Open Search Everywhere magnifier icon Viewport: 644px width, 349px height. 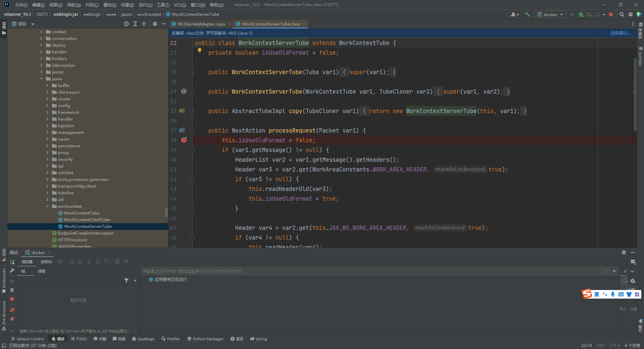[622, 14]
